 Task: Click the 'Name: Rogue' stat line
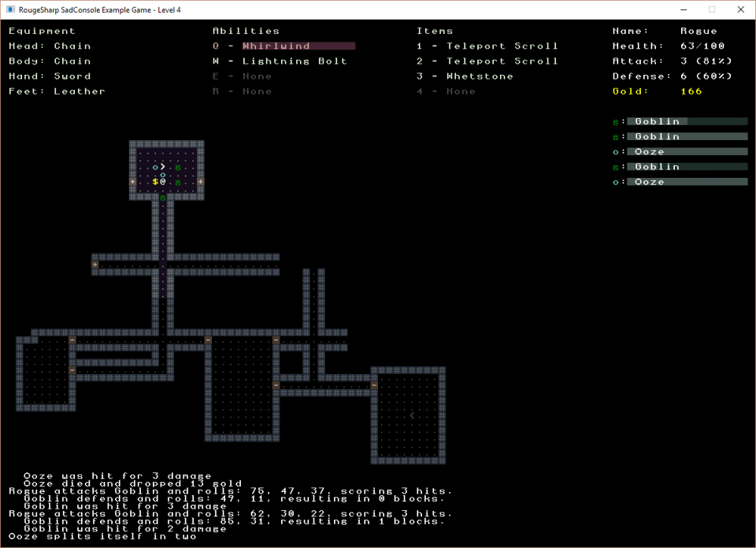(x=665, y=31)
